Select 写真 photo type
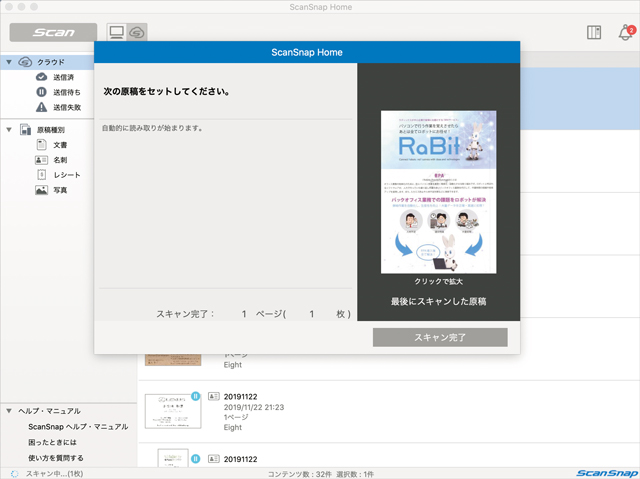This screenshot has height=479, width=640. tap(58, 190)
